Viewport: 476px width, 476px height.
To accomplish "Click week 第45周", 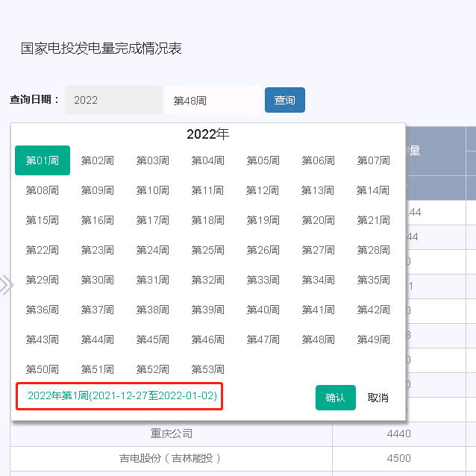I will point(153,339).
